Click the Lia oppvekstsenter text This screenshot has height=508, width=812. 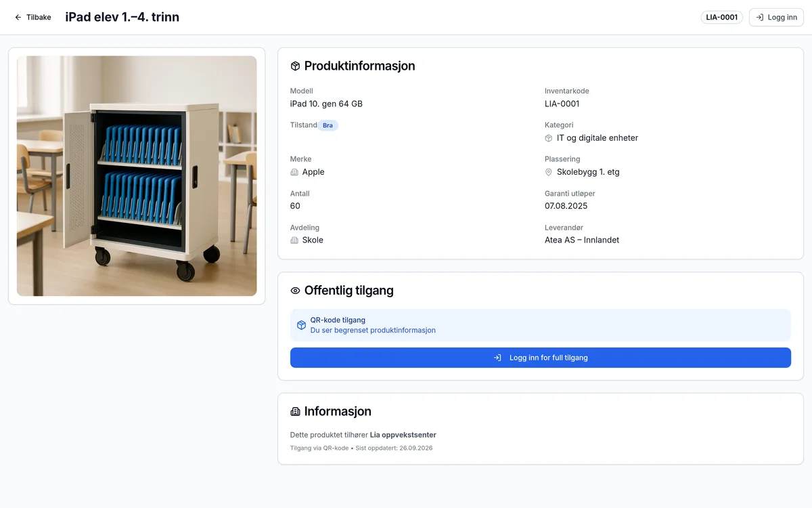403,435
